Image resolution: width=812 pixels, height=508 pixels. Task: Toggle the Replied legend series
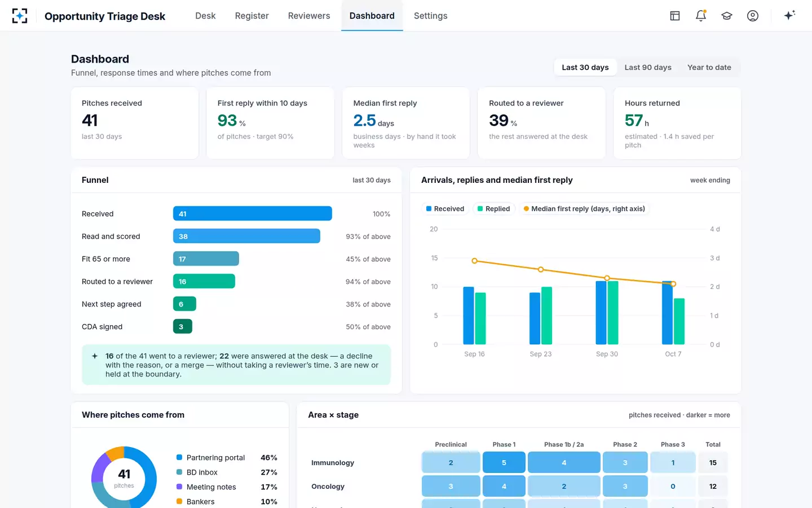click(493, 209)
